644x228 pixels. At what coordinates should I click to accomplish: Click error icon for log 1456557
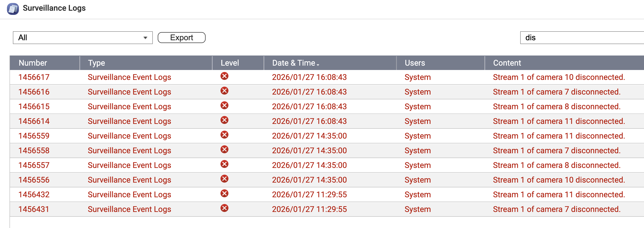coord(224,164)
